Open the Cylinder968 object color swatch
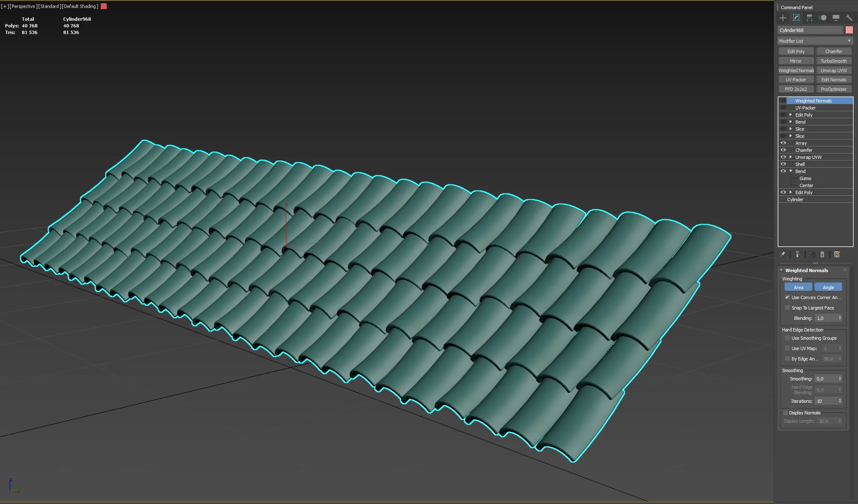 [x=849, y=30]
